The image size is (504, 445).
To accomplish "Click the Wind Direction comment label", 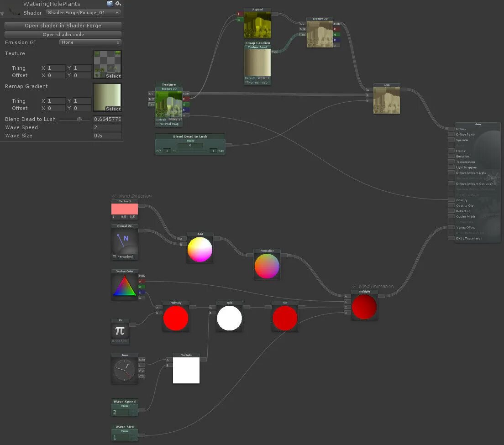I will click(x=132, y=196).
